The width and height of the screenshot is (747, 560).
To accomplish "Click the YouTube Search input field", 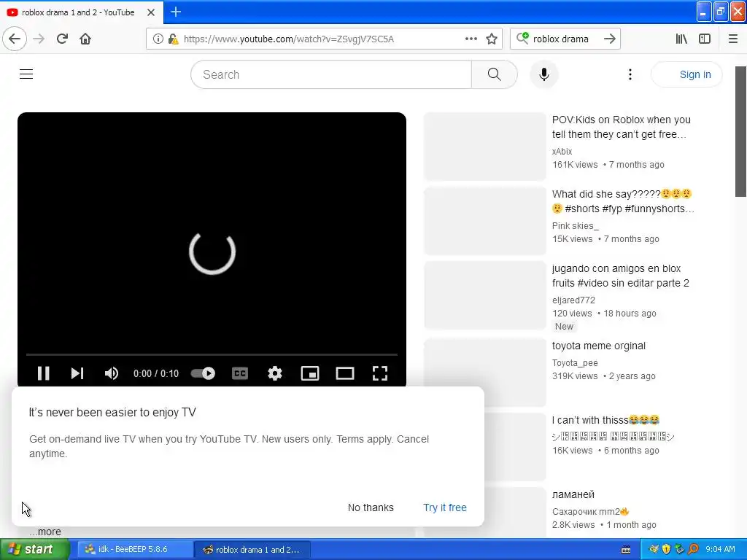I will [x=331, y=74].
